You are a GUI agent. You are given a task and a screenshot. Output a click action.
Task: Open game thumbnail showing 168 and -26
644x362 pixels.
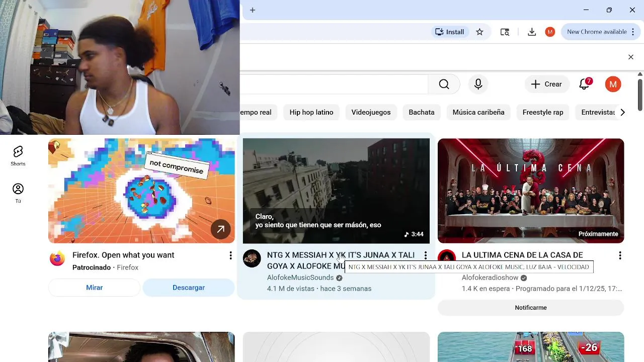(531, 347)
